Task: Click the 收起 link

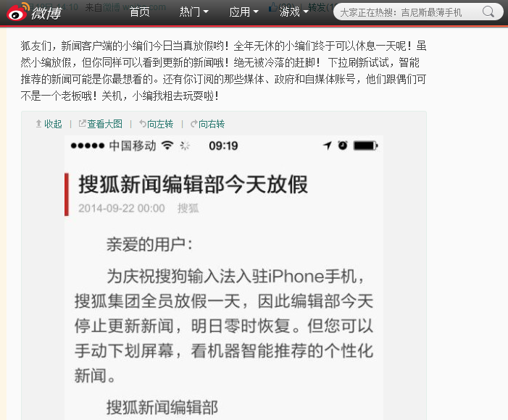Action: (x=53, y=124)
